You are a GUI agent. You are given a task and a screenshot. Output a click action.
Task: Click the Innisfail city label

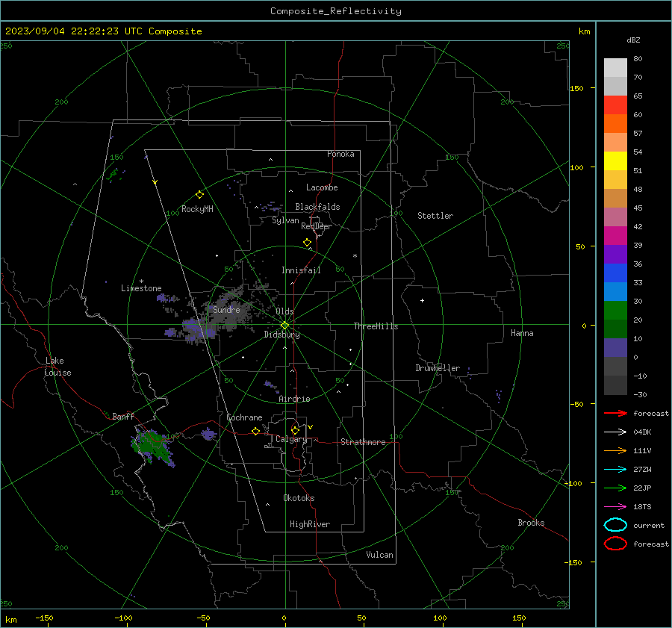(x=301, y=270)
